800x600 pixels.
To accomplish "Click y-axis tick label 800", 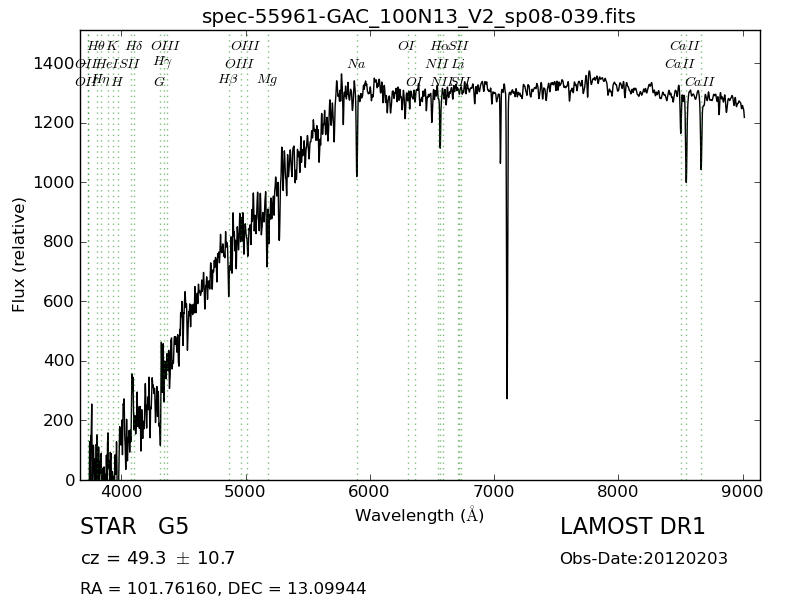I will 59,242.
